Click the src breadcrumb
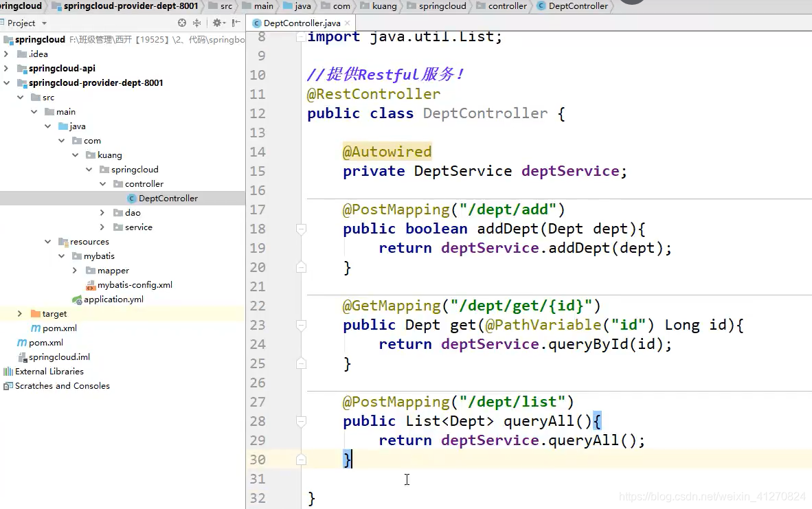This screenshot has height=509, width=812. coord(221,6)
